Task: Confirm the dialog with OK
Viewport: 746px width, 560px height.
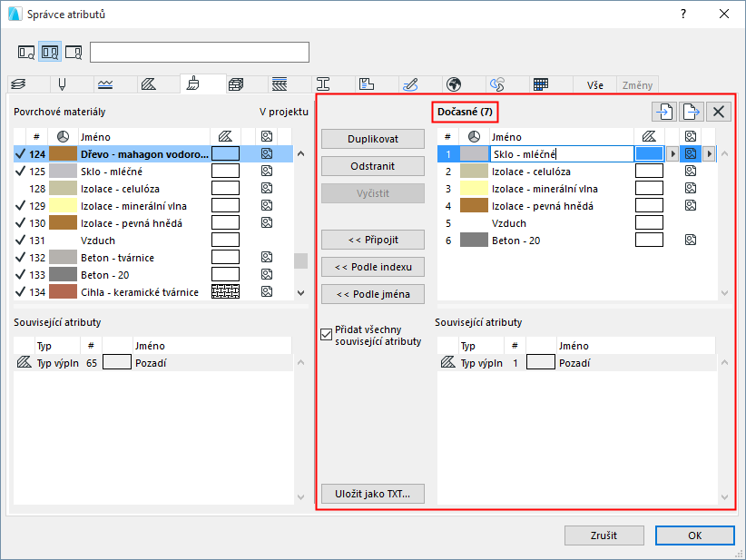Action: [x=694, y=535]
